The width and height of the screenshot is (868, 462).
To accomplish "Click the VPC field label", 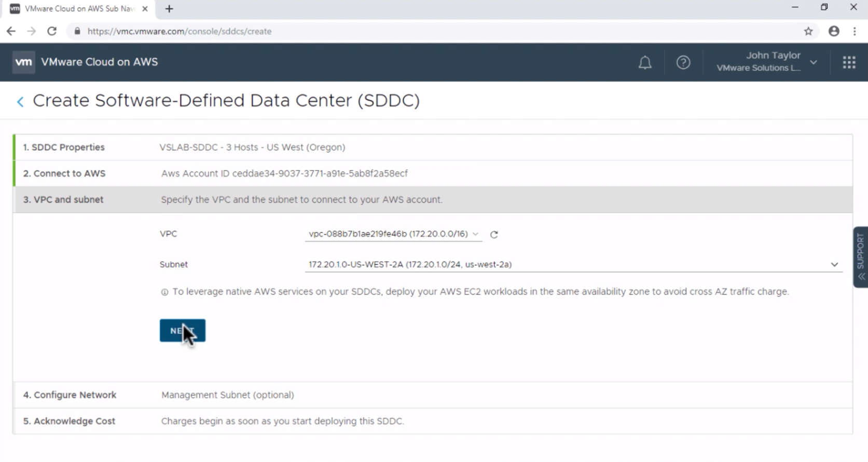I will tap(168, 234).
